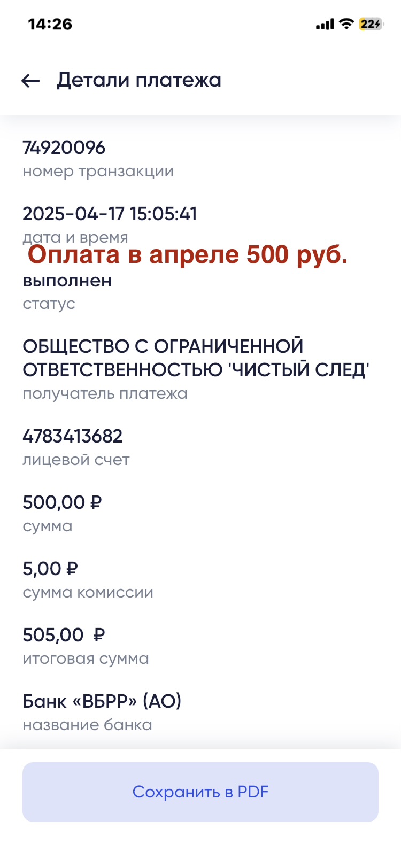Tap the cellular signal bars icon
The height and width of the screenshot is (868, 401).
325,25
